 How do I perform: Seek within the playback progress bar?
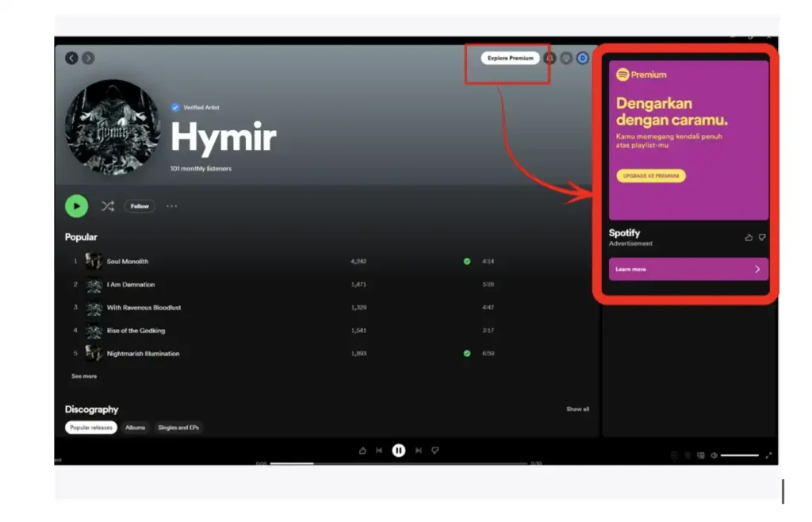pos(399,463)
